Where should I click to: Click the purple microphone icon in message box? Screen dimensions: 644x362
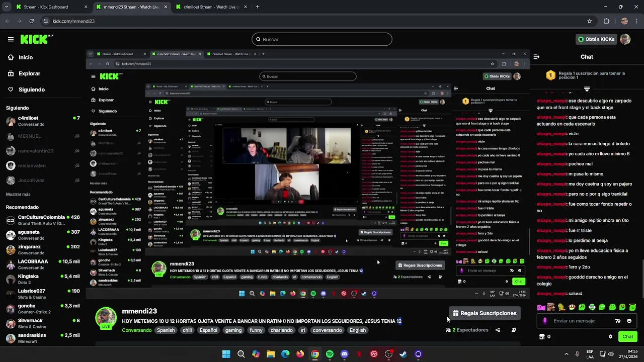pyautogui.click(x=545, y=321)
